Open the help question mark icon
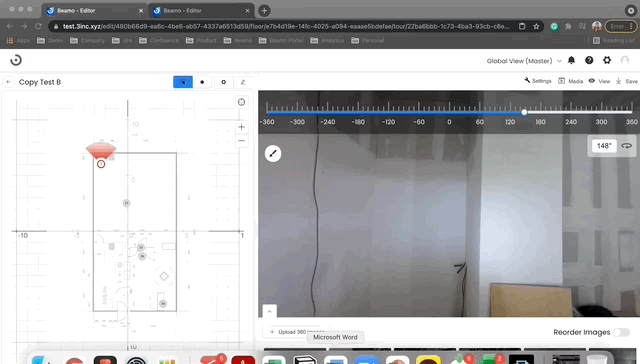 (589, 60)
